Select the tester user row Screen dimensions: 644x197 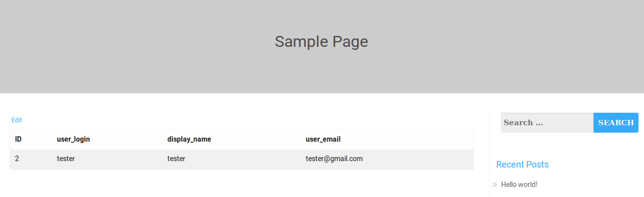point(242,159)
